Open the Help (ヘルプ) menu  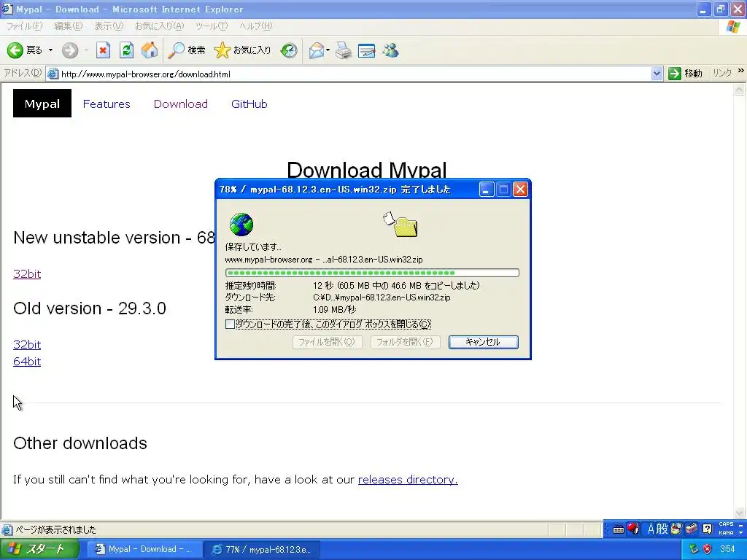256,26
